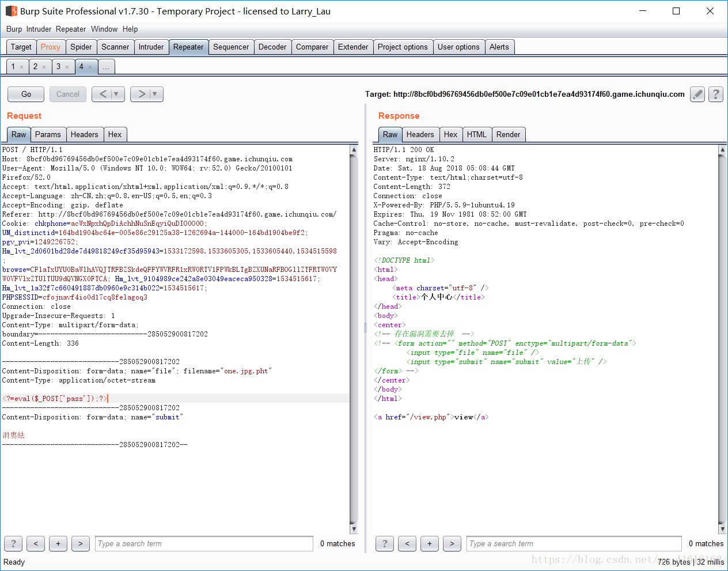Switch to the Decoder tab

272,47
